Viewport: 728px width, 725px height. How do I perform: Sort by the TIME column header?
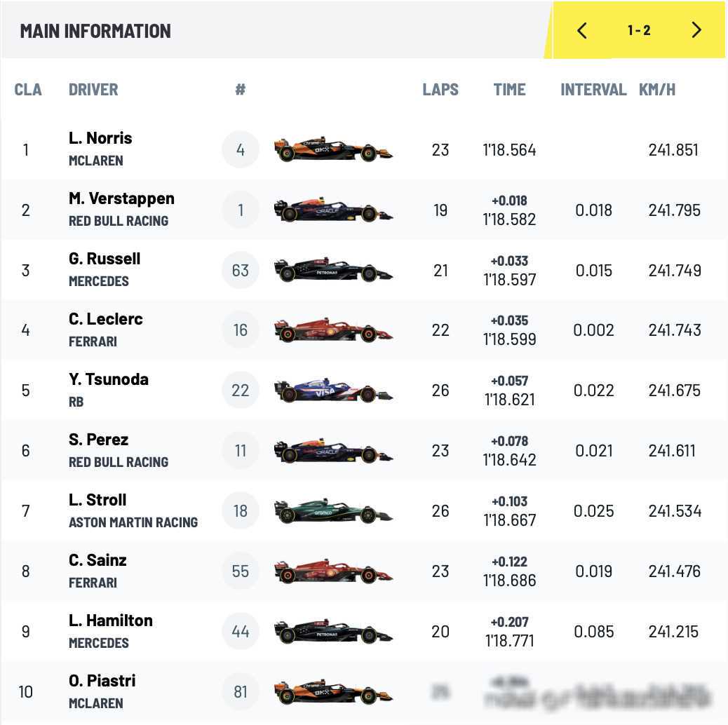point(509,90)
